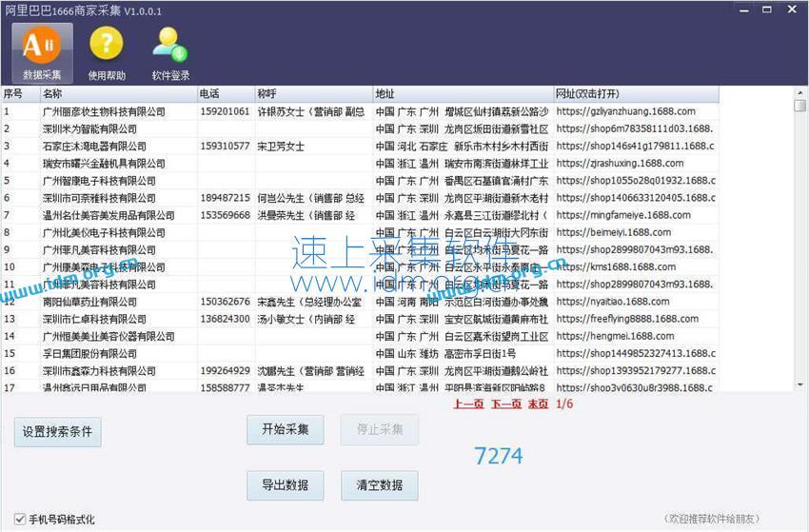Screen dimensions: 809x532
Task: Select row 广州智康电子科技有限公司
Action: [360, 181]
